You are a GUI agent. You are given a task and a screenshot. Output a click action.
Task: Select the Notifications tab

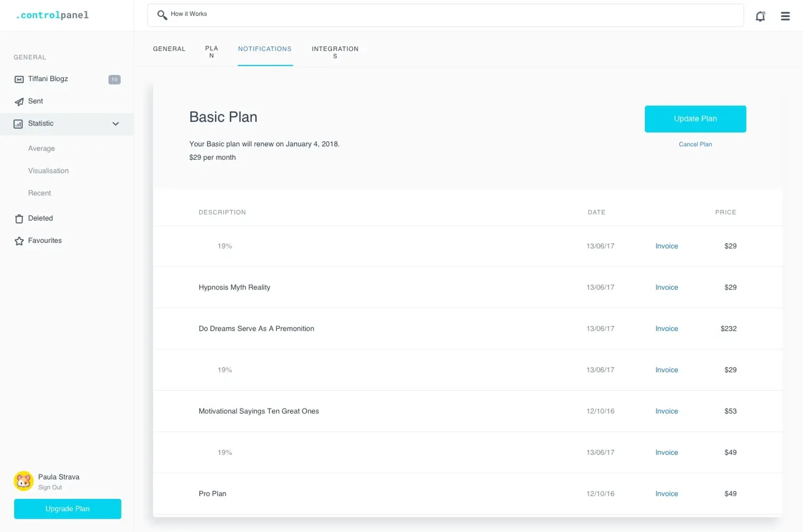[x=265, y=49]
